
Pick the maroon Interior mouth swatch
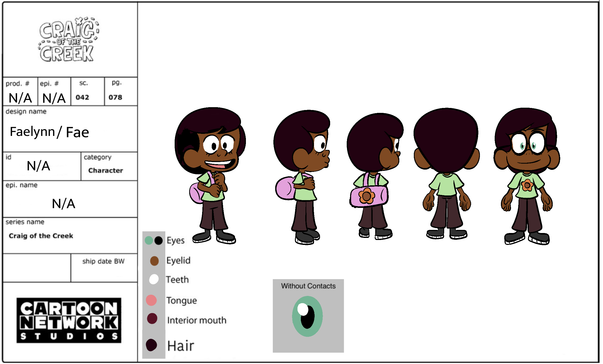(x=152, y=319)
